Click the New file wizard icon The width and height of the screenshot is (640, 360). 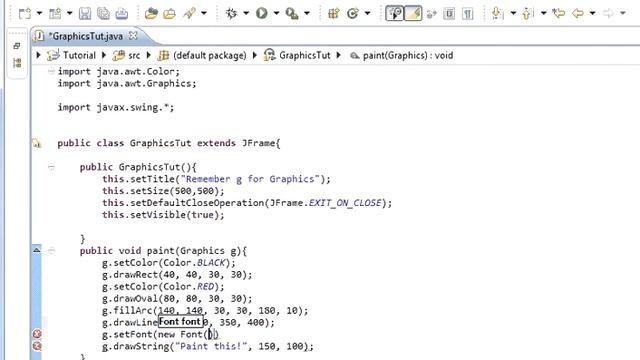click(24, 13)
